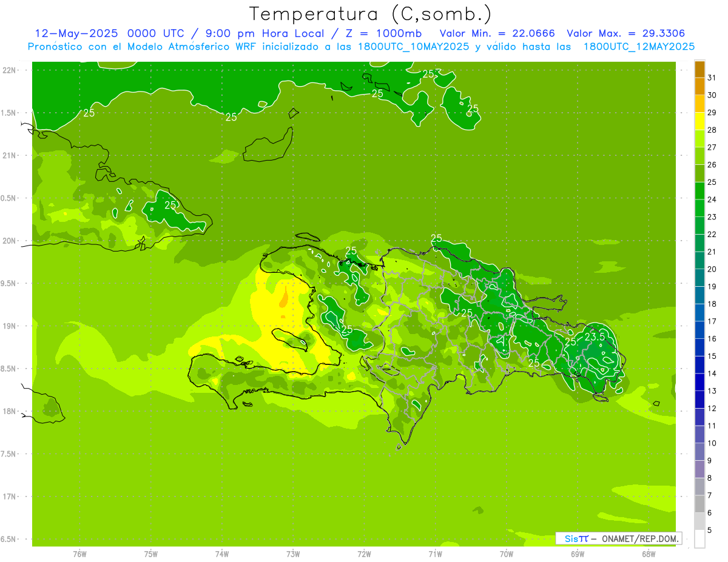Screen dimensions: 728x562
Task: Select the color swatch between 26 and 27
Action: (x=699, y=156)
